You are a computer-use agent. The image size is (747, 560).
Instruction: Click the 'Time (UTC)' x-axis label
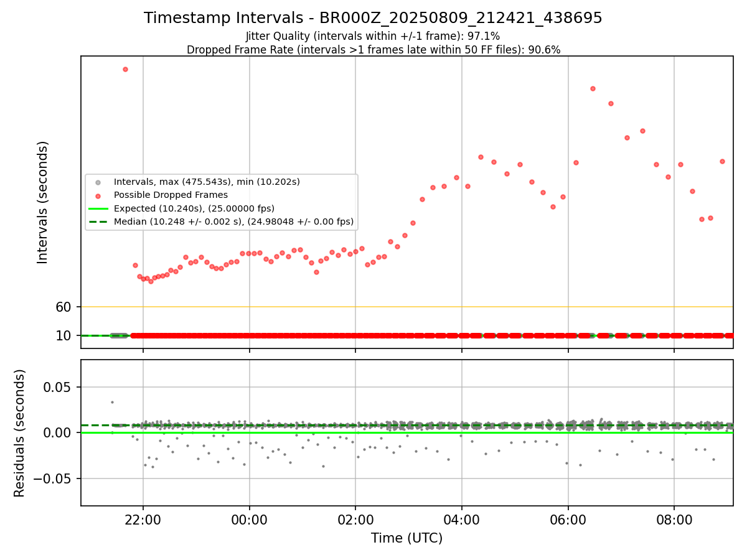tap(406, 538)
